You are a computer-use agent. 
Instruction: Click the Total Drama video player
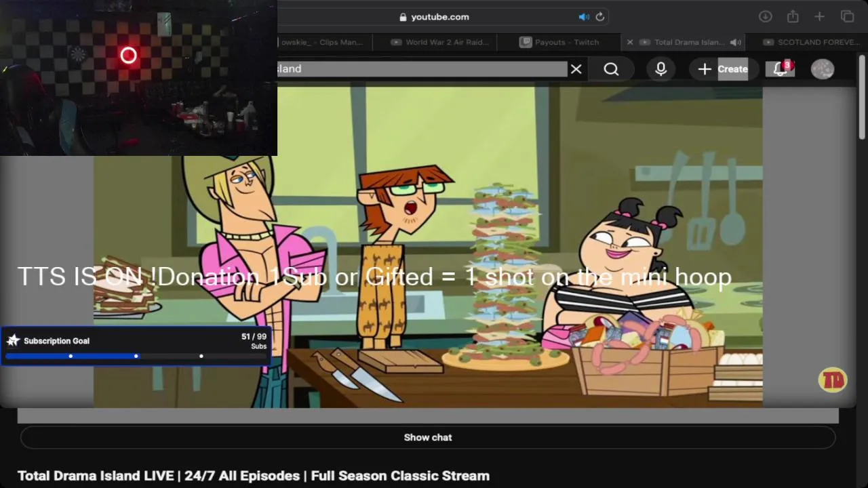(x=428, y=247)
